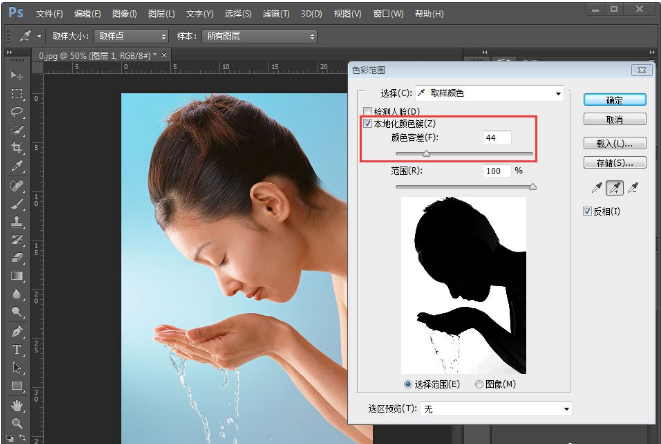This screenshot has width=661, height=444.
Task: Click the 确定 button
Action: tap(615, 100)
